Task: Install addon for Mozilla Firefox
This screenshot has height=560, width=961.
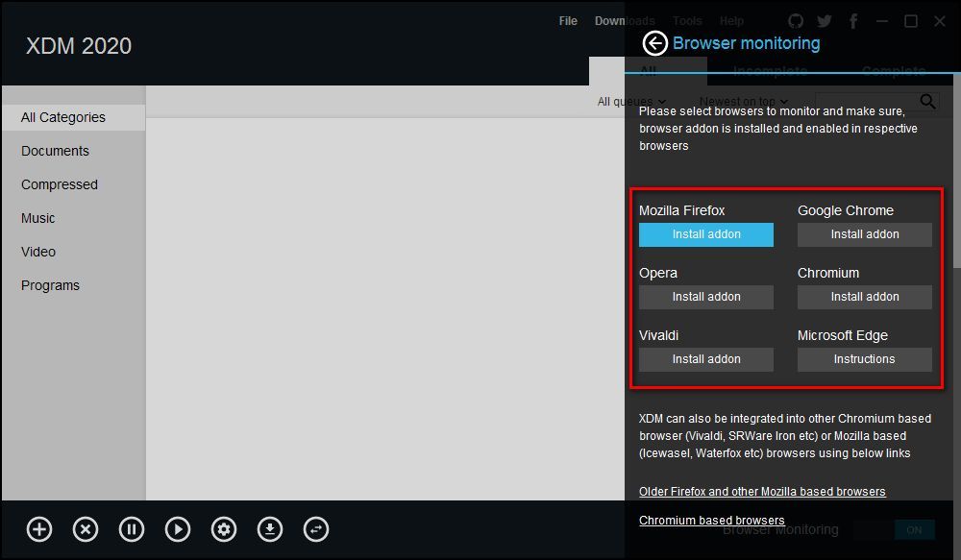Action: tap(706, 234)
